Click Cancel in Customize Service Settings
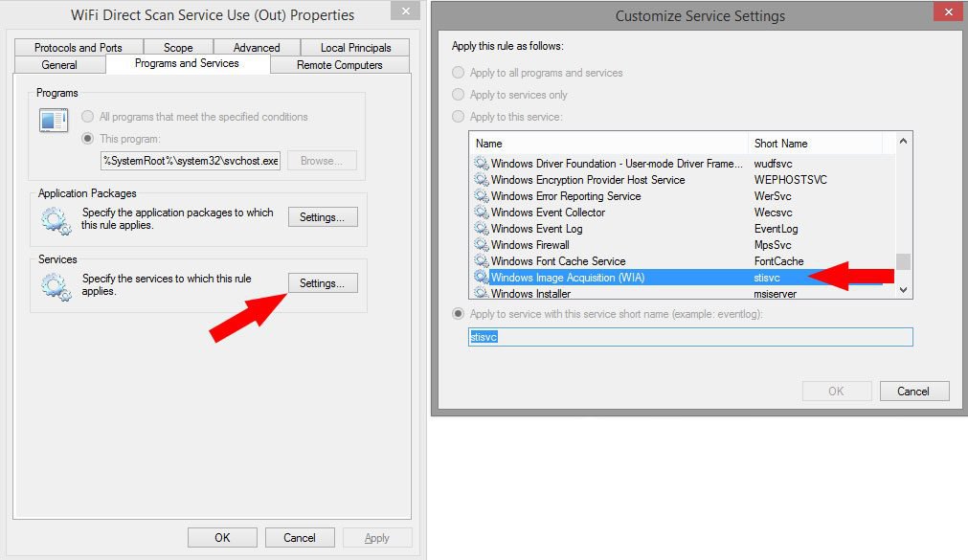 pyautogui.click(x=913, y=391)
